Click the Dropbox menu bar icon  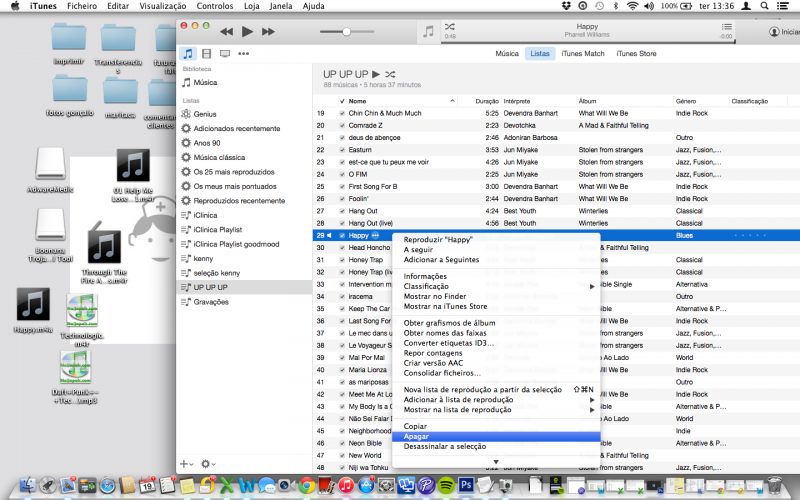pos(566,6)
